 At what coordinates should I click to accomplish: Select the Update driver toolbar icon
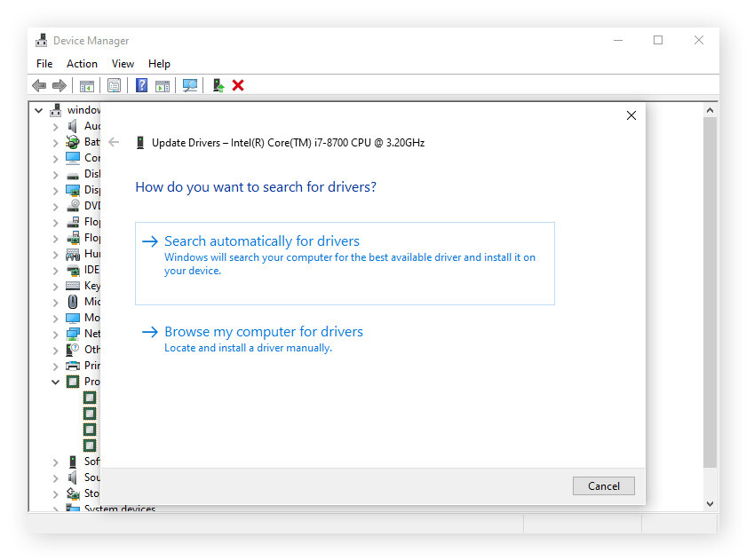(218, 84)
